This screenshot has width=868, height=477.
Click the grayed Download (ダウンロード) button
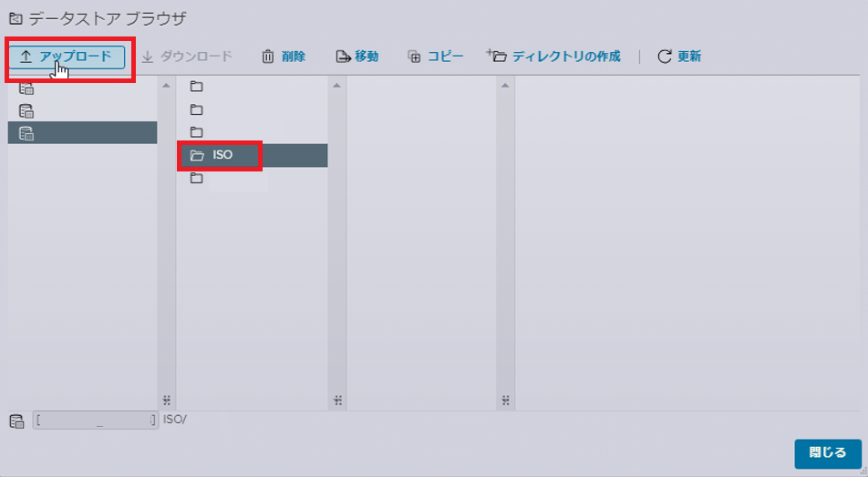pyautogui.click(x=187, y=57)
